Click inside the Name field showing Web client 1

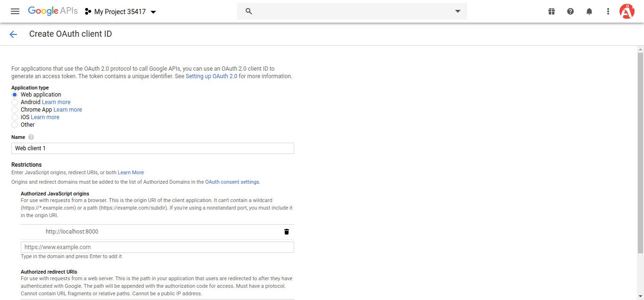152,148
